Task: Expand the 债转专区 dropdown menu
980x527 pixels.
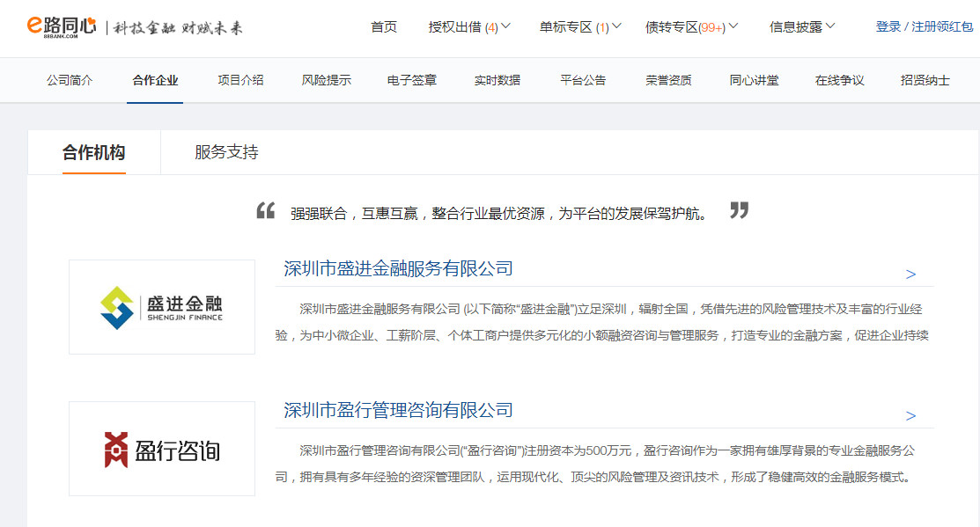Action: pyautogui.click(x=691, y=27)
